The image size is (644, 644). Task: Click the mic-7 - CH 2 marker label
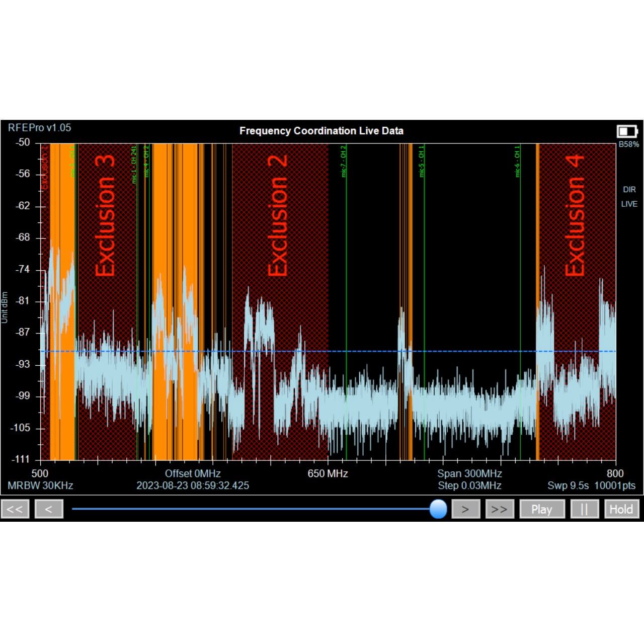[344, 162]
